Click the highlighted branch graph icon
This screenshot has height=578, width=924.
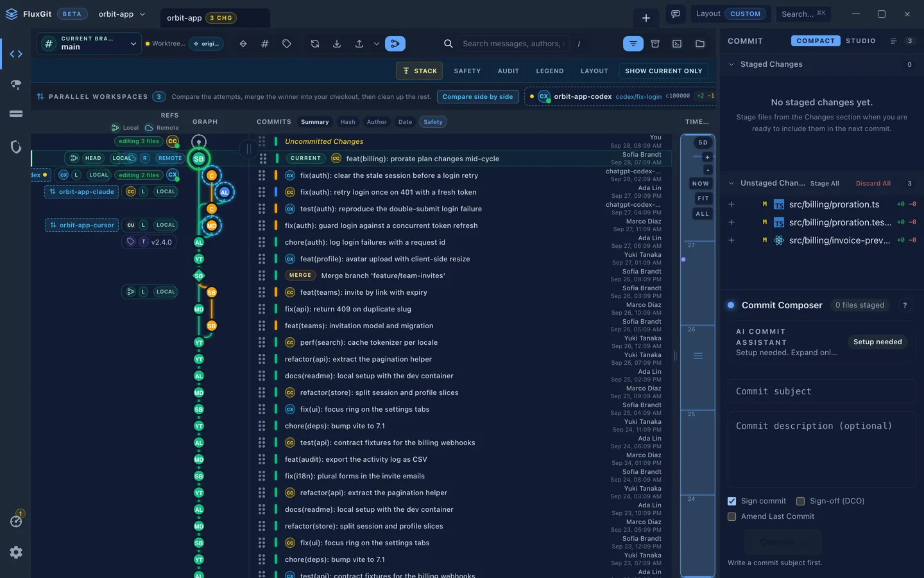395,44
